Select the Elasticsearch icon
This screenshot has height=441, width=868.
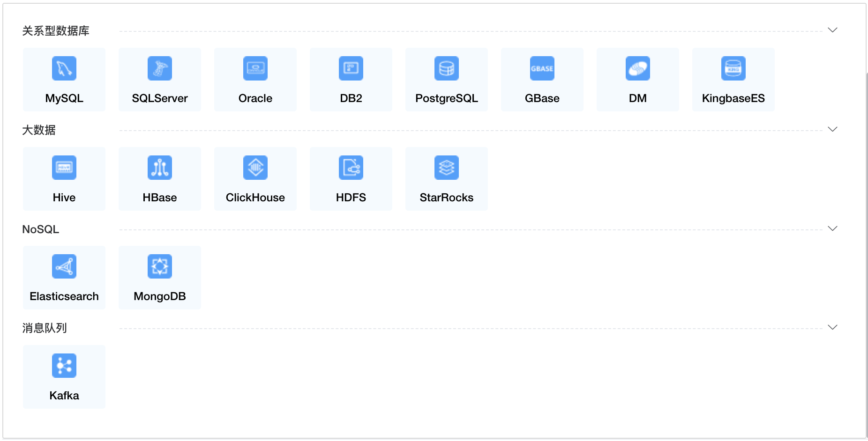point(64,267)
